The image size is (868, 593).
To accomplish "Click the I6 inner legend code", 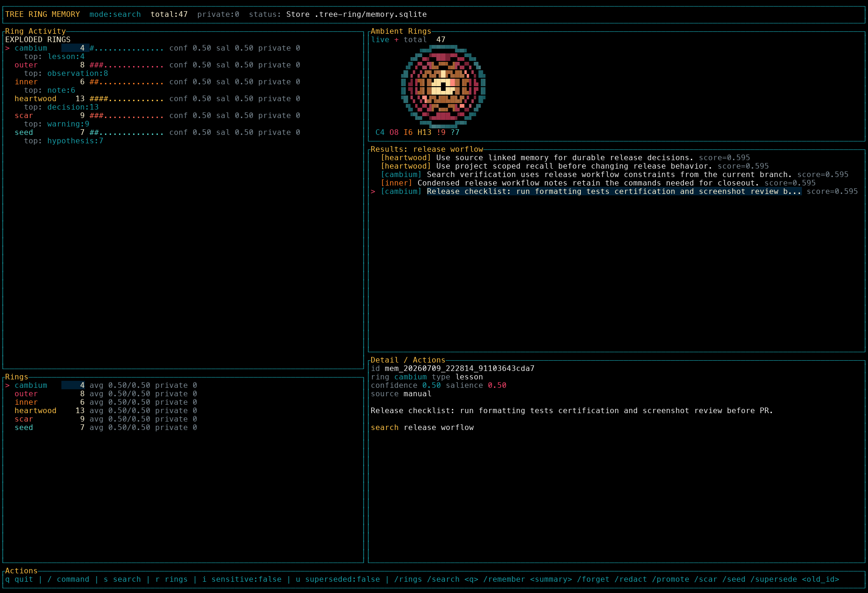I will click(408, 133).
